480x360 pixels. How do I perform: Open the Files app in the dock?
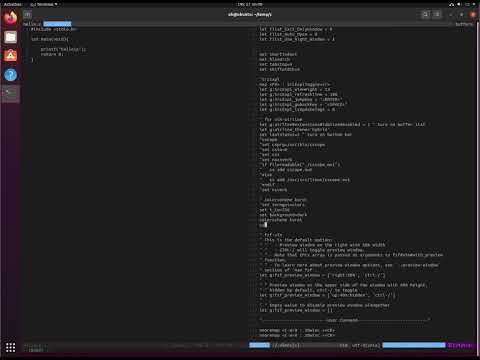click(11, 37)
